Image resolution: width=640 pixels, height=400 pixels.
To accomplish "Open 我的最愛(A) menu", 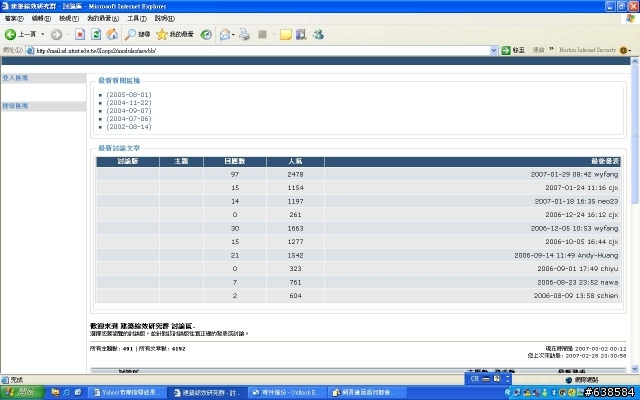I will tap(103, 18).
